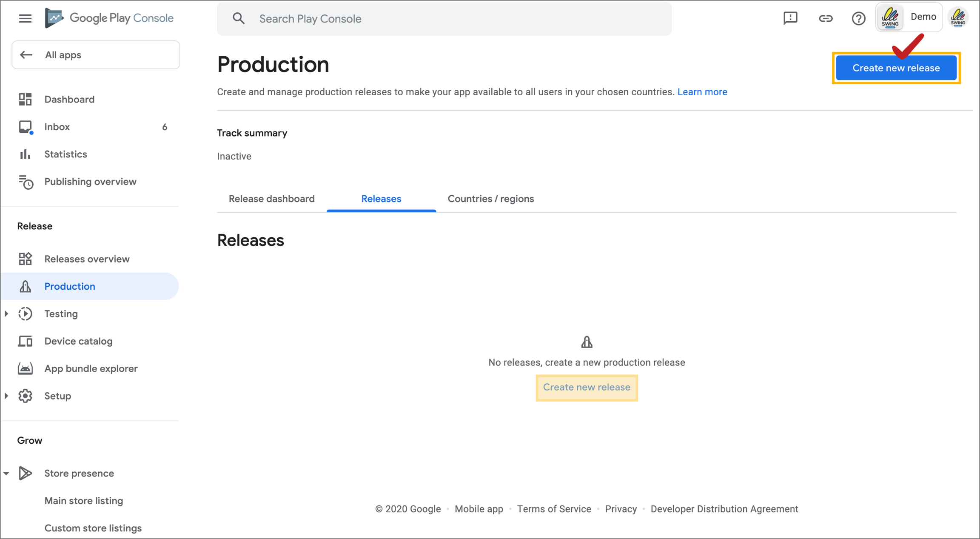Click the feedback icon in header

[x=790, y=18]
